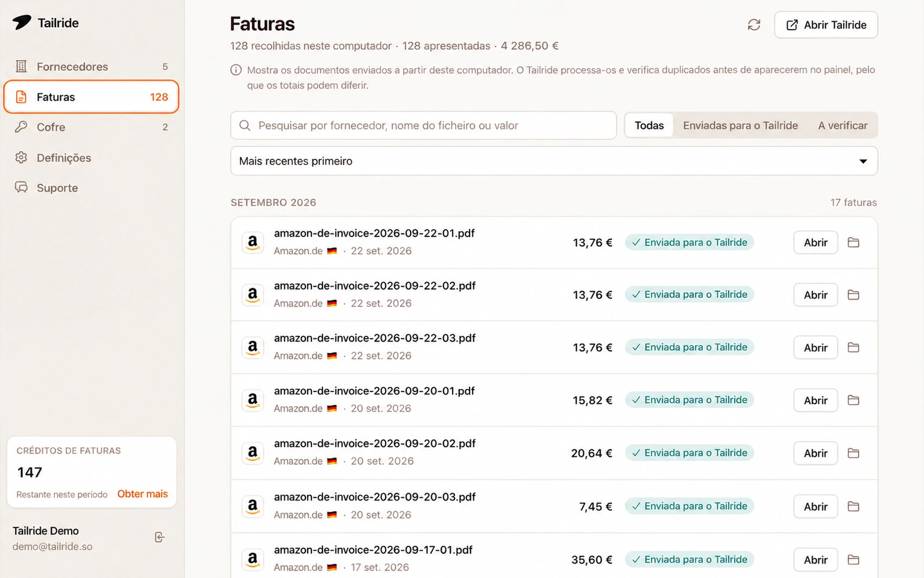This screenshot has width=924, height=578.
Task: Click the demo@tailride.so account email
Action: pyautogui.click(x=53, y=546)
